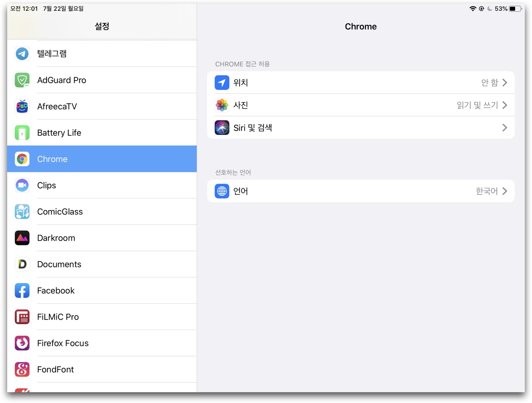
Task: Tap the Do Not Disturb moon icon
Action: pyautogui.click(x=490, y=9)
